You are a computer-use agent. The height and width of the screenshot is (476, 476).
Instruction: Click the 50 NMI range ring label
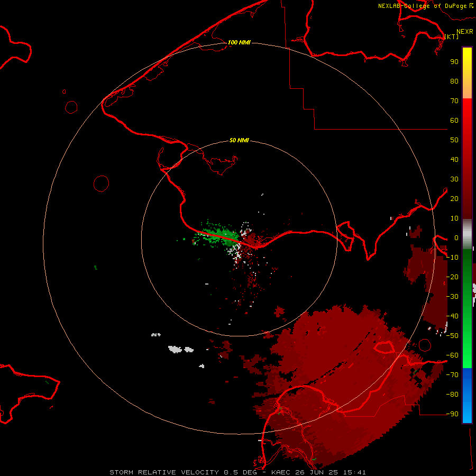239,140
